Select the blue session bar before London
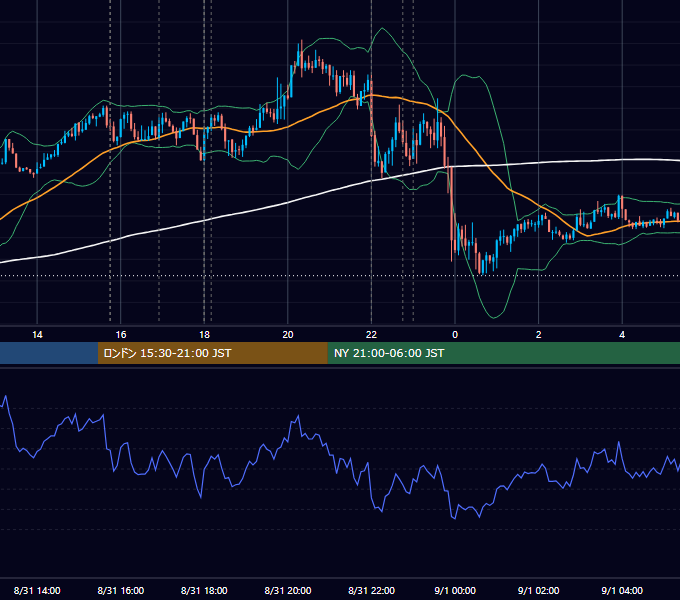 [x=49, y=353]
